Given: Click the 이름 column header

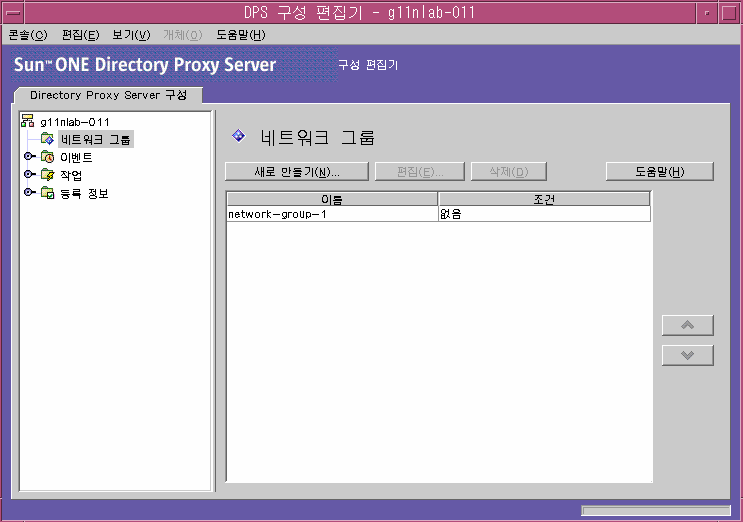Looking at the screenshot, I should click(x=332, y=199).
